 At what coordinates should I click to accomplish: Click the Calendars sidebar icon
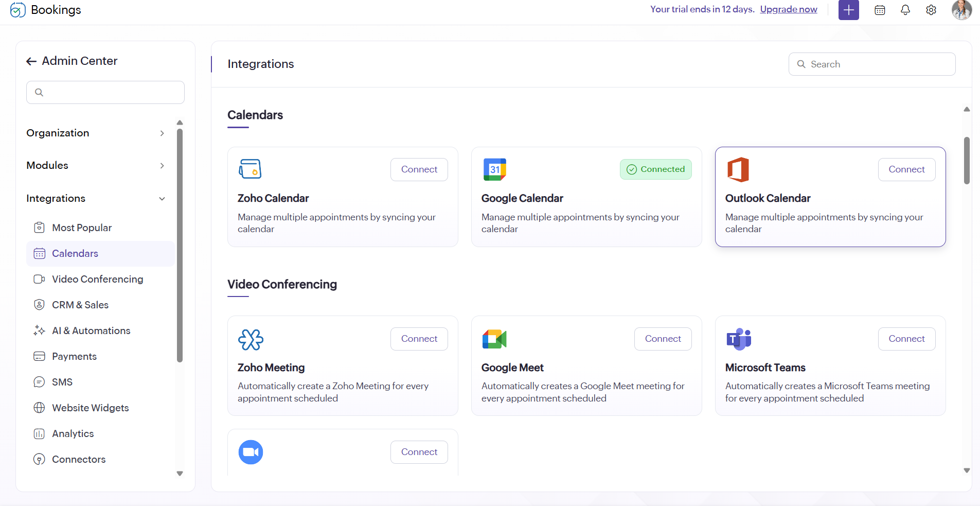point(39,253)
